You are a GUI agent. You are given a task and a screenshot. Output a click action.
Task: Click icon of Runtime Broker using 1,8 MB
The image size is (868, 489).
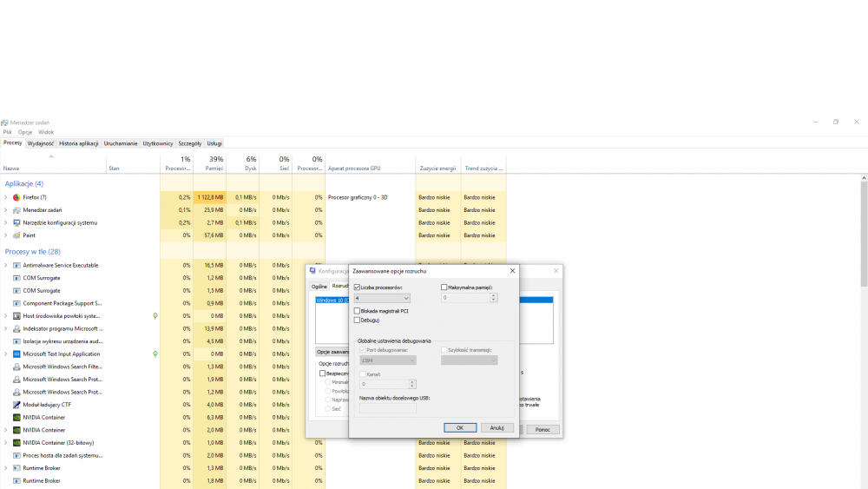16,480
